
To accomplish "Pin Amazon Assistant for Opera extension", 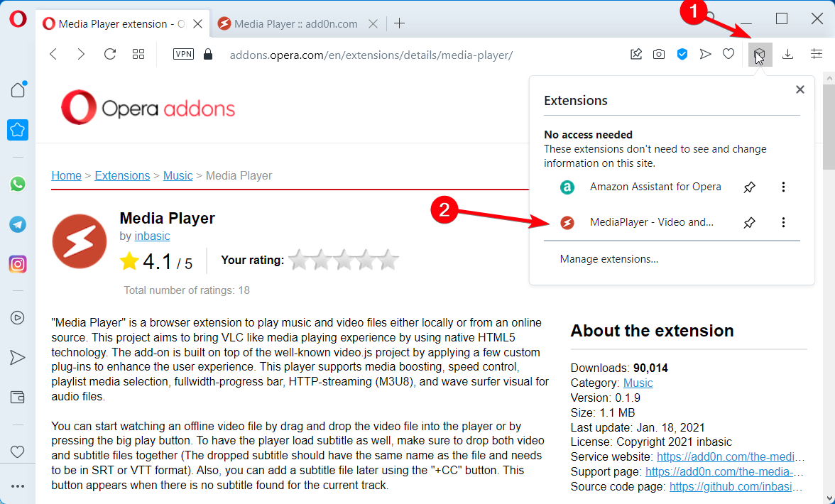I will pos(749,187).
